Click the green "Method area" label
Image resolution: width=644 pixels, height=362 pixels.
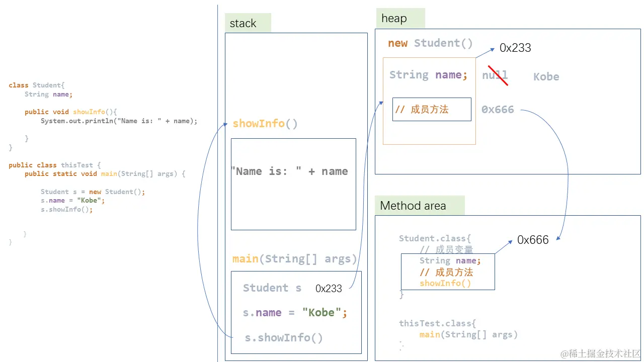pyautogui.click(x=420, y=205)
